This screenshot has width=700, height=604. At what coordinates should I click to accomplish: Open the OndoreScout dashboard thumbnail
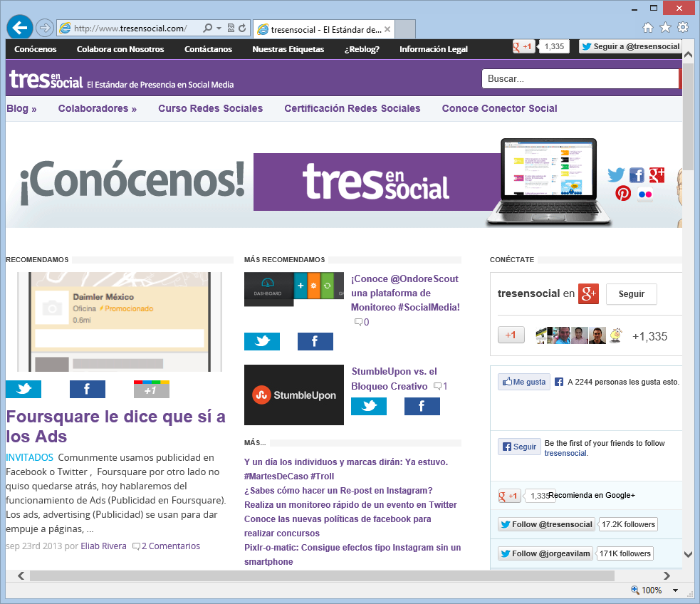[x=294, y=289]
